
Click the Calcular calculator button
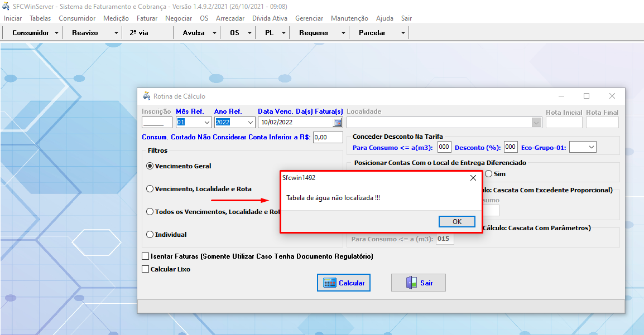(x=344, y=283)
